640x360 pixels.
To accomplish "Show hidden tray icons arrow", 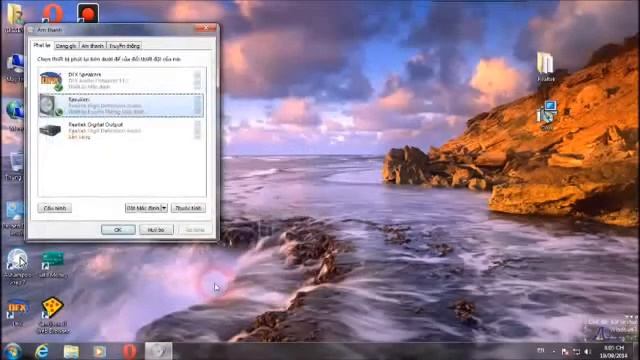I will click(x=554, y=351).
